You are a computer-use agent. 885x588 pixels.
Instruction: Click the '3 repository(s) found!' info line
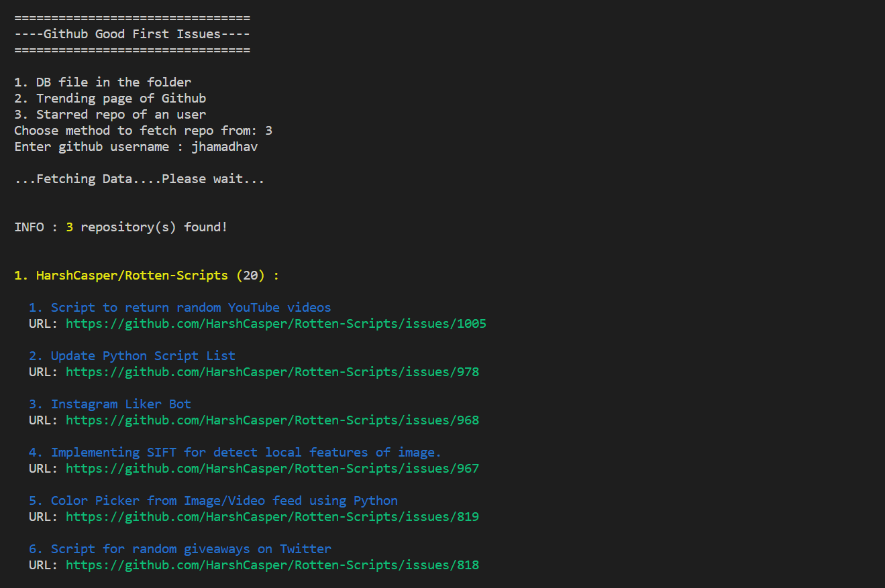tap(121, 227)
